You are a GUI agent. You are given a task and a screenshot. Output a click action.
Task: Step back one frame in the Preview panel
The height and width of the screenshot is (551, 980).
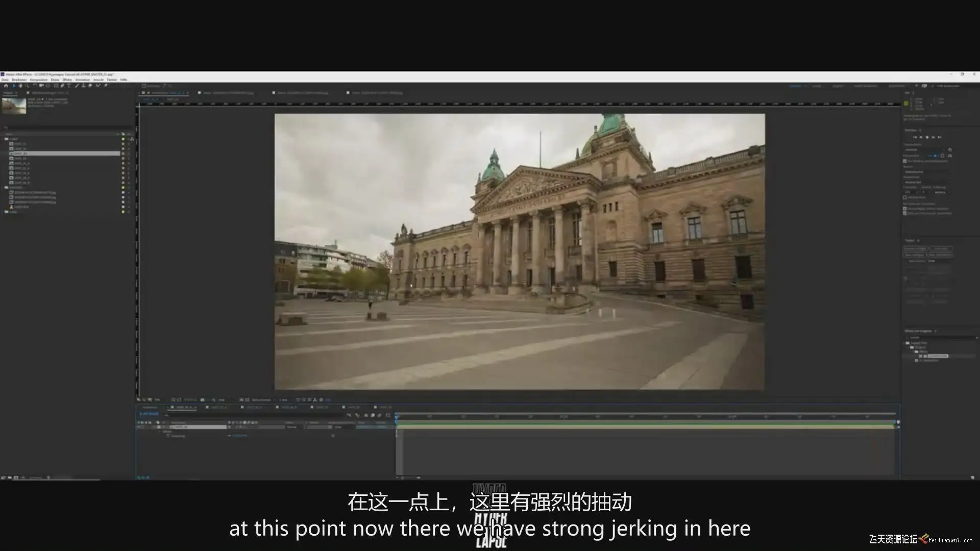[x=921, y=137]
